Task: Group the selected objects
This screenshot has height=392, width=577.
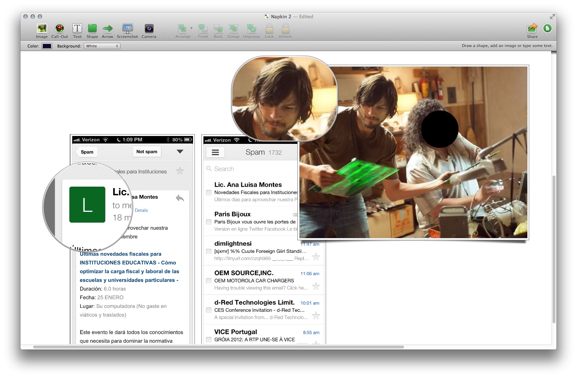Action: (x=233, y=31)
